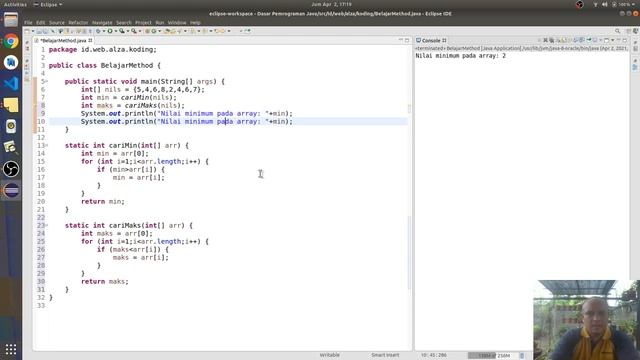Open the Navigate menu
The width and height of the screenshot is (640, 360).
click(x=102, y=22)
